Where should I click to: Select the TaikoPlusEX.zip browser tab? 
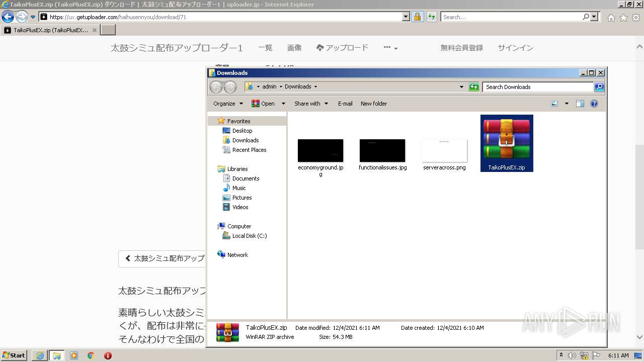(x=50, y=30)
